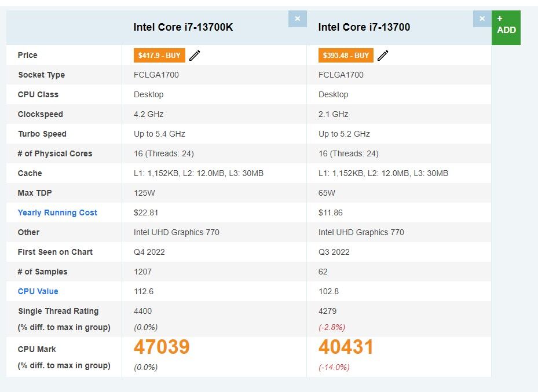This screenshot has width=538, height=392.
Task: Click the red (-2.8%) difference
Action: pyautogui.click(x=332, y=327)
